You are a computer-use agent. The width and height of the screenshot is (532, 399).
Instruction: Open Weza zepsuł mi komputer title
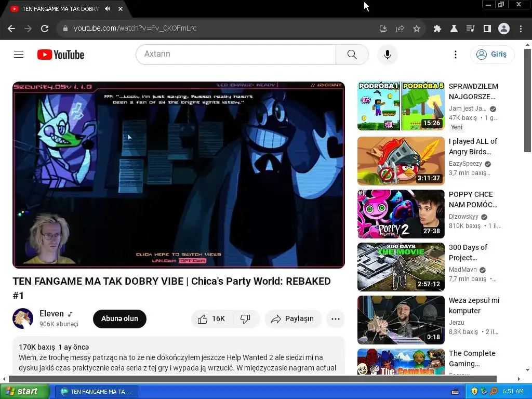point(474,305)
